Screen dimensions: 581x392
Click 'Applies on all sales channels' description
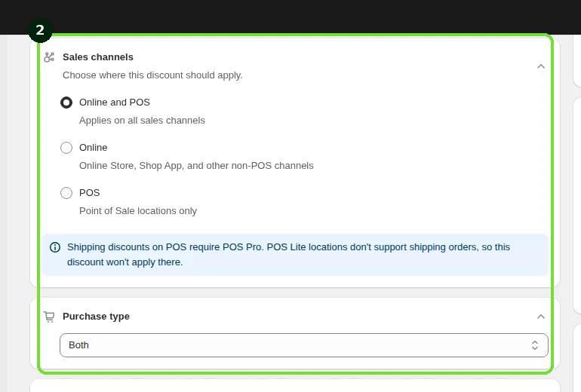142,121
